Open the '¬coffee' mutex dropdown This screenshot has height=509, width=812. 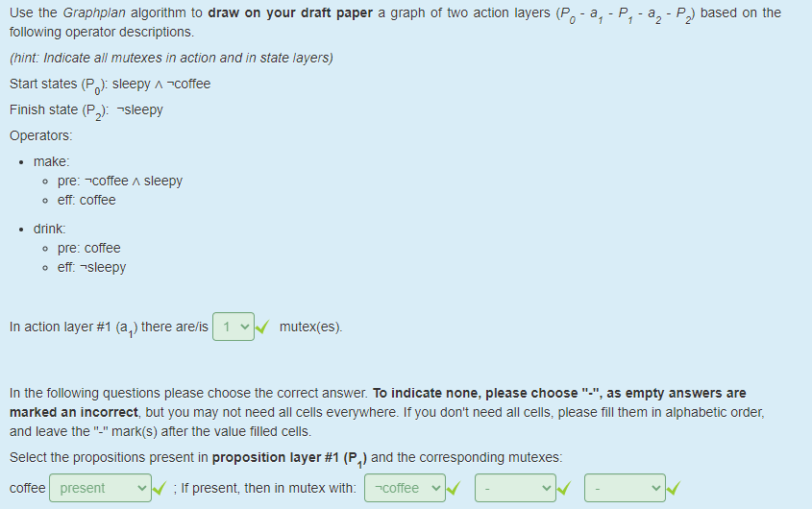(x=405, y=488)
